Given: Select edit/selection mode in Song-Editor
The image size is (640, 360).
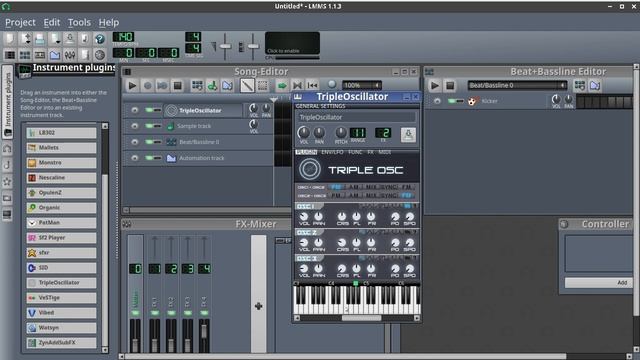Looking at the screenshot, I should click(x=262, y=85).
